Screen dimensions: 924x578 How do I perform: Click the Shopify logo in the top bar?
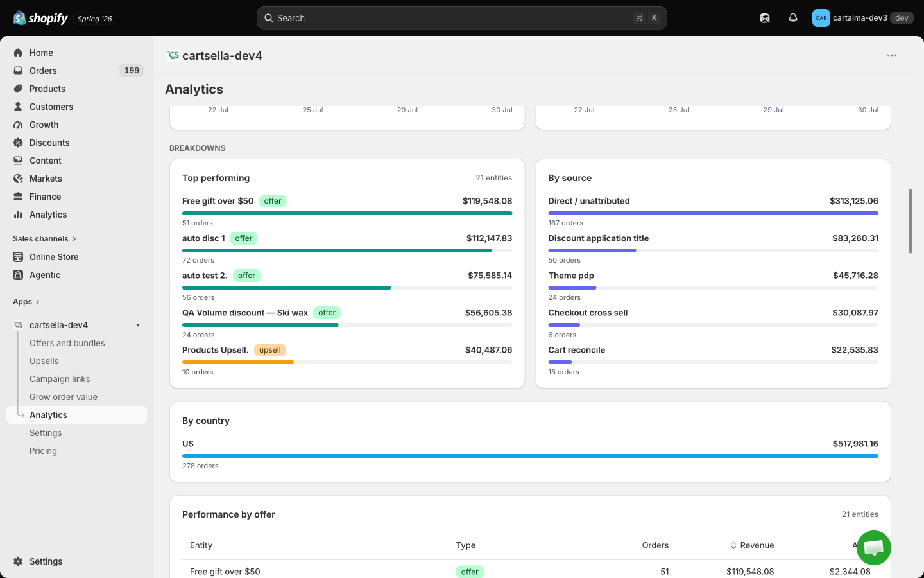[40, 18]
